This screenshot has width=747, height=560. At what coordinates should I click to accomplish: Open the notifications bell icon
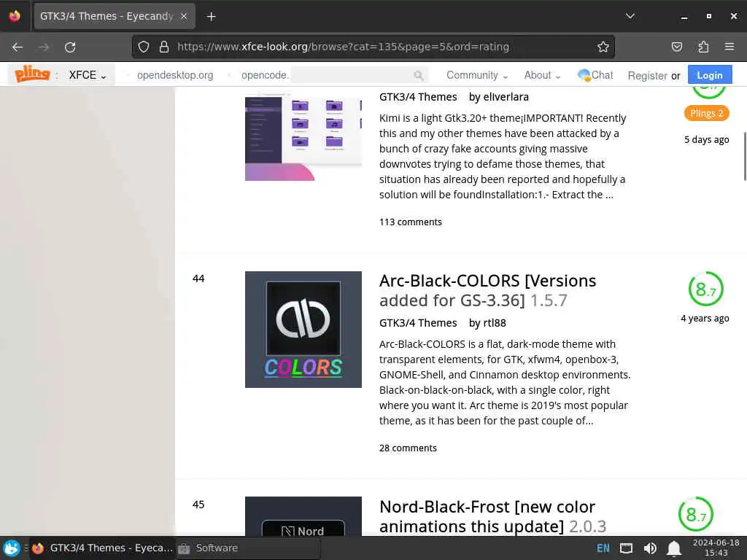tap(673, 548)
